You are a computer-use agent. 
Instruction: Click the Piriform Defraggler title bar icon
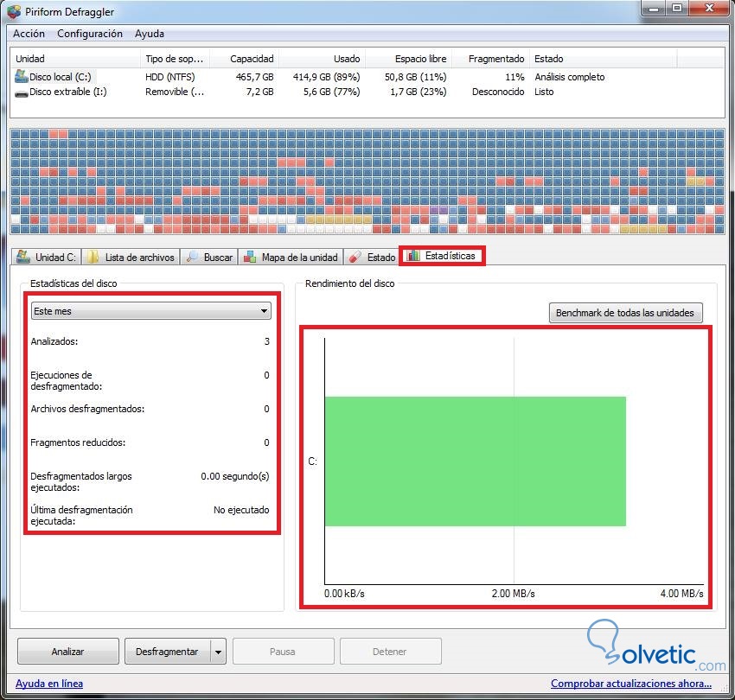coord(14,12)
